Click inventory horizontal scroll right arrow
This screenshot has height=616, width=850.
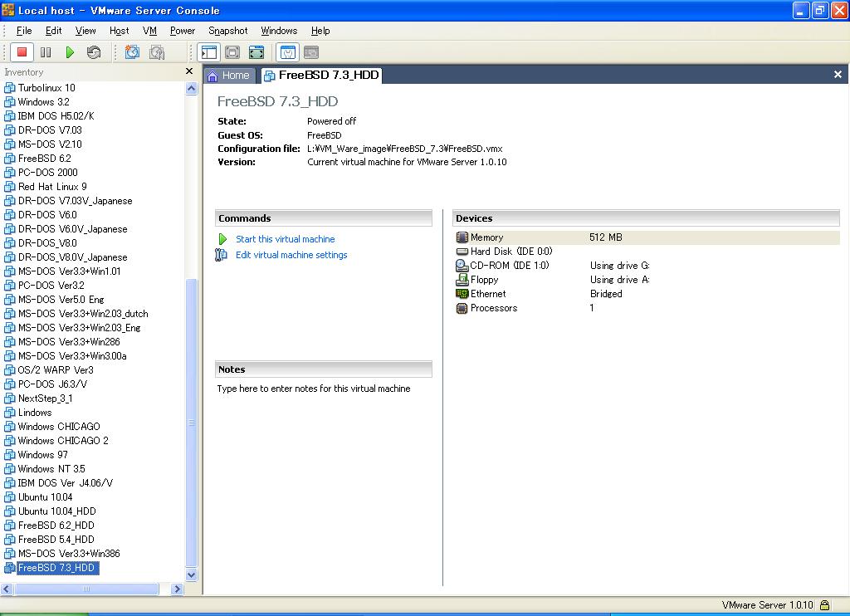178,589
